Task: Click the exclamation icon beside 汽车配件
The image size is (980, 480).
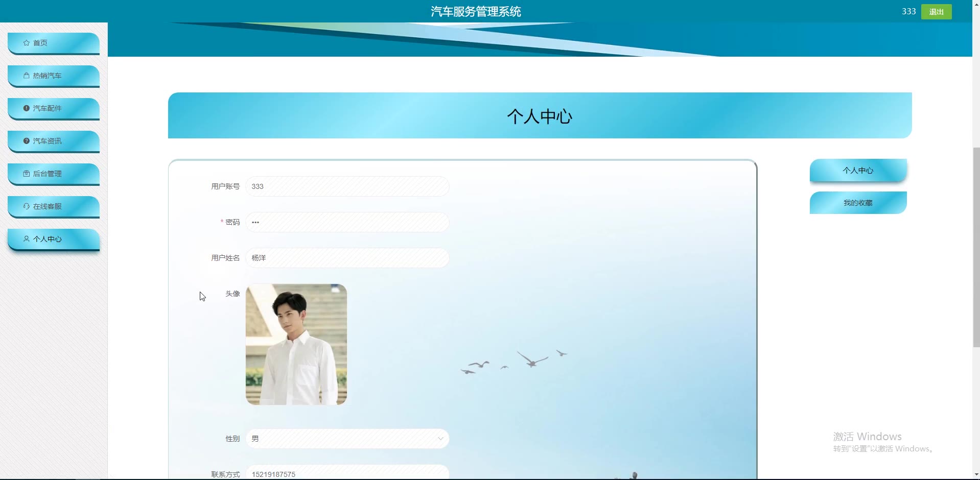Action: click(x=27, y=108)
